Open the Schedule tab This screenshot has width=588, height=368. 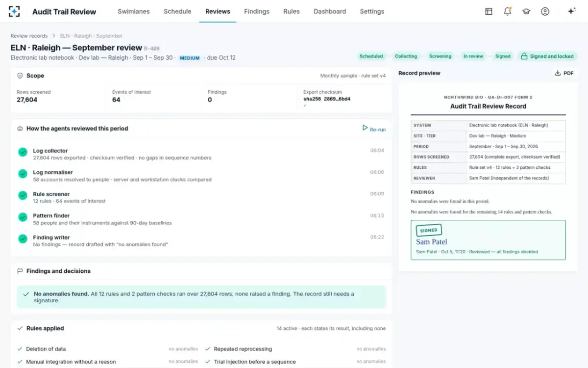click(x=177, y=11)
